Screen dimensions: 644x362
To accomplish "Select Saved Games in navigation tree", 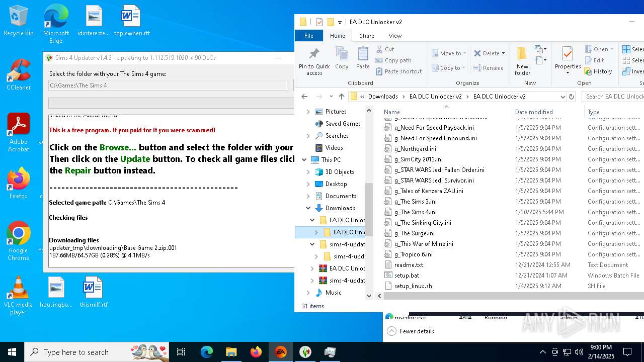I will (343, 124).
